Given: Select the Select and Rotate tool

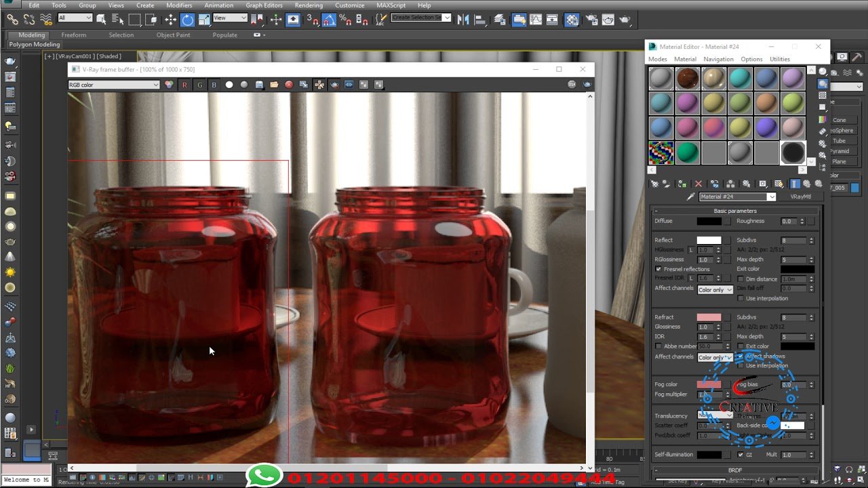Looking at the screenshot, I should 187,20.
